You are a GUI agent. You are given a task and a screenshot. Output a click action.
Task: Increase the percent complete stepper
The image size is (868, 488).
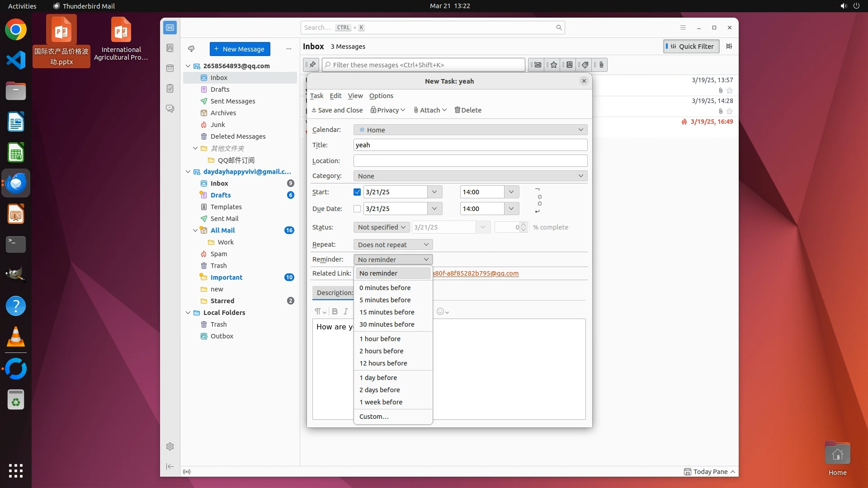pos(524,225)
